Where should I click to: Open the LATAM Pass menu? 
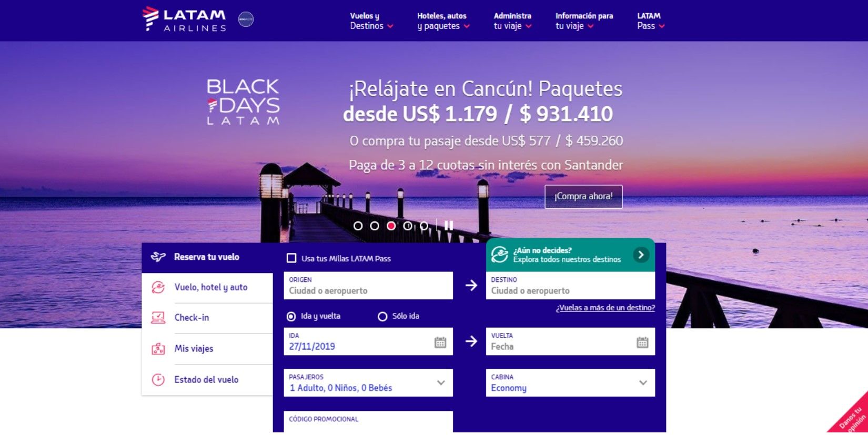pos(650,21)
